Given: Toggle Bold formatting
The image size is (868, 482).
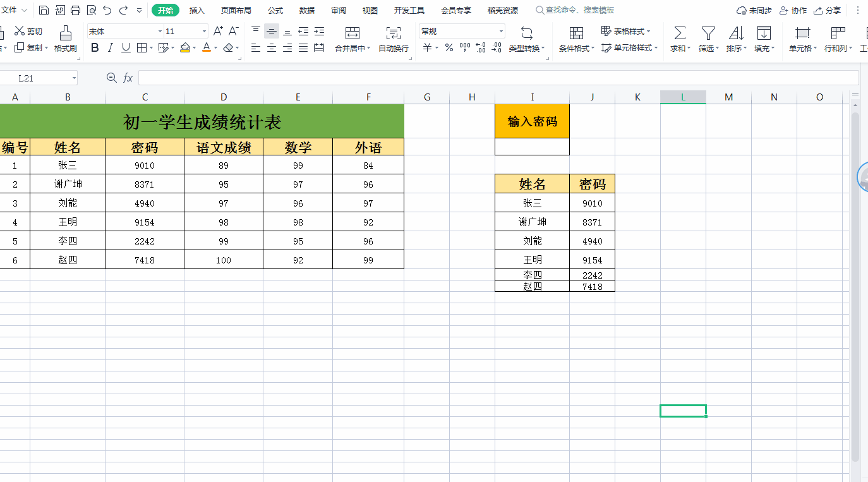Looking at the screenshot, I should pos(95,47).
